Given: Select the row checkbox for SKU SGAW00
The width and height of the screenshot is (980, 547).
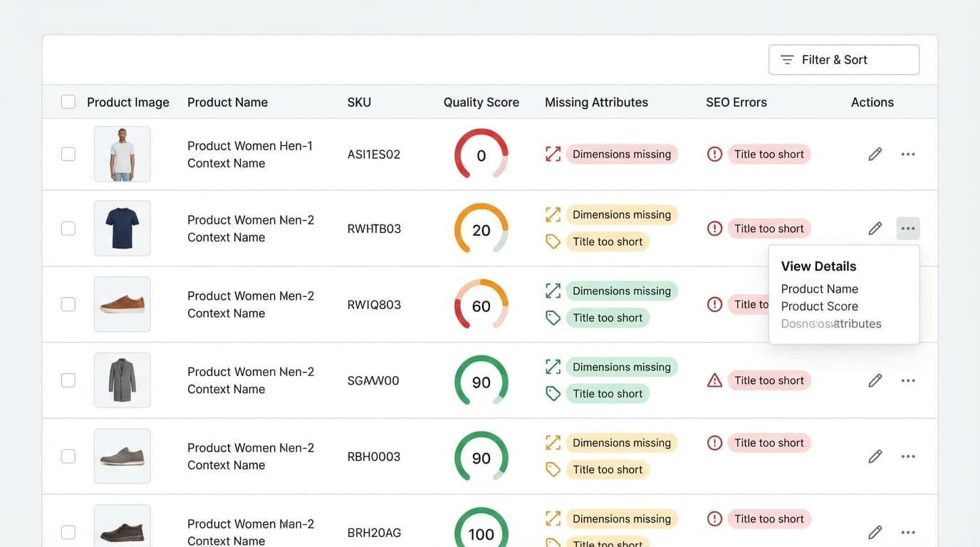Looking at the screenshot, I should (x=68, y=380).
